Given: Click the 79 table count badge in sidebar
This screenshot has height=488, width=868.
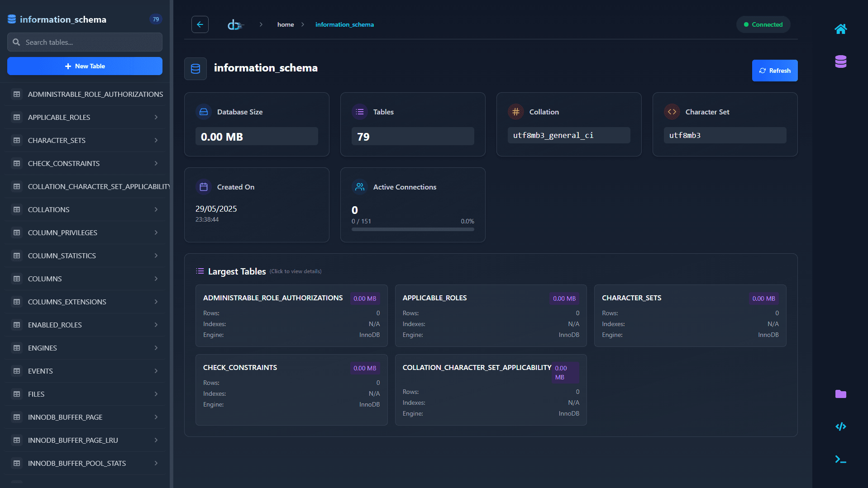Looking at the screenshot, I should pos(156,19).
